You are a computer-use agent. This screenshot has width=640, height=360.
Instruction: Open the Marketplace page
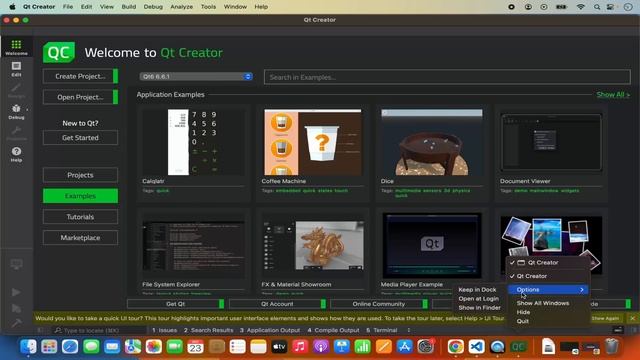click(80, 238)
